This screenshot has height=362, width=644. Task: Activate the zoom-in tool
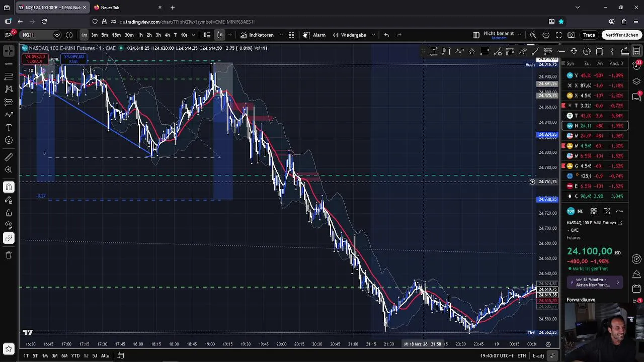[9, 170]
